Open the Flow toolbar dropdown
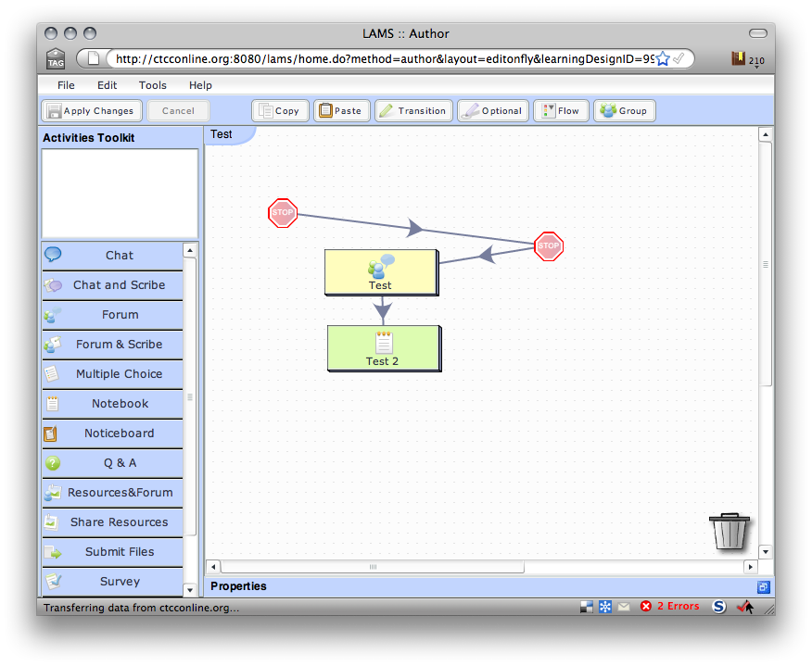 559,111
